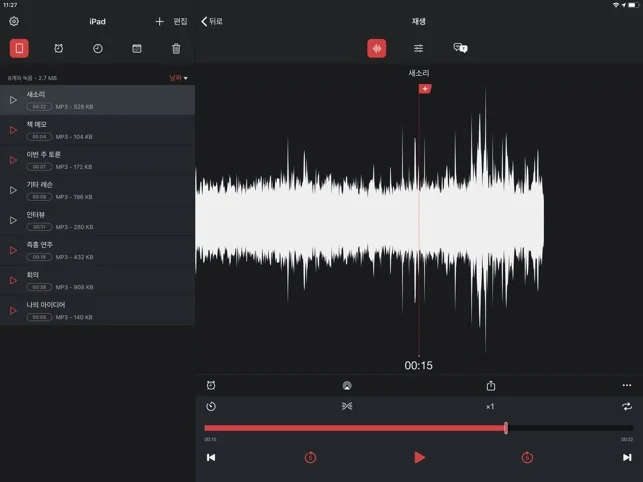This screenshot has height=482, width=643.
Task: Open the trash bin tab
Action: point(176,48)
